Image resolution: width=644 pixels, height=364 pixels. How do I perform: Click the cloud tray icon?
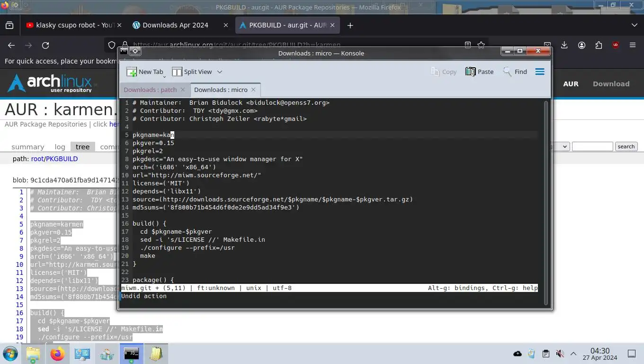(518, 354)
